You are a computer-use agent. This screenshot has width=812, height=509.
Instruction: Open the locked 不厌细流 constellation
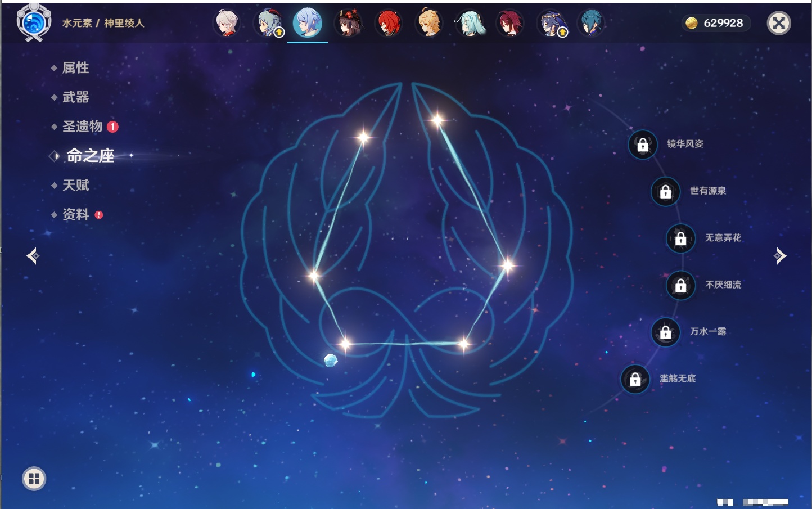click(680, 286)
